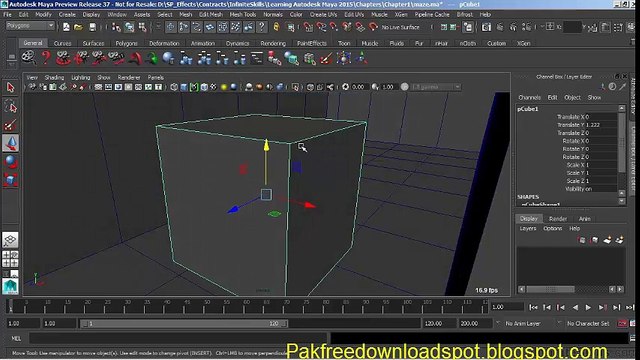Click the MEL command line input
Viewport: 640px width, 360px height.
(x=178, y=338)
